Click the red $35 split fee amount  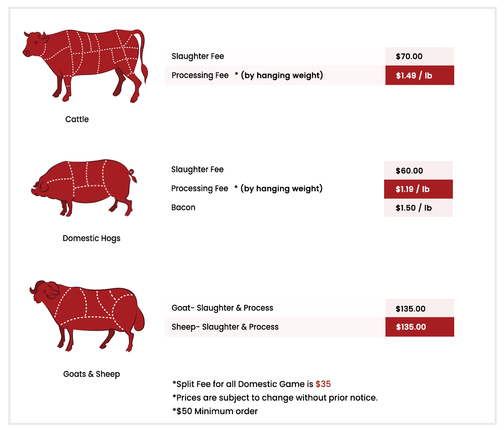323,384
